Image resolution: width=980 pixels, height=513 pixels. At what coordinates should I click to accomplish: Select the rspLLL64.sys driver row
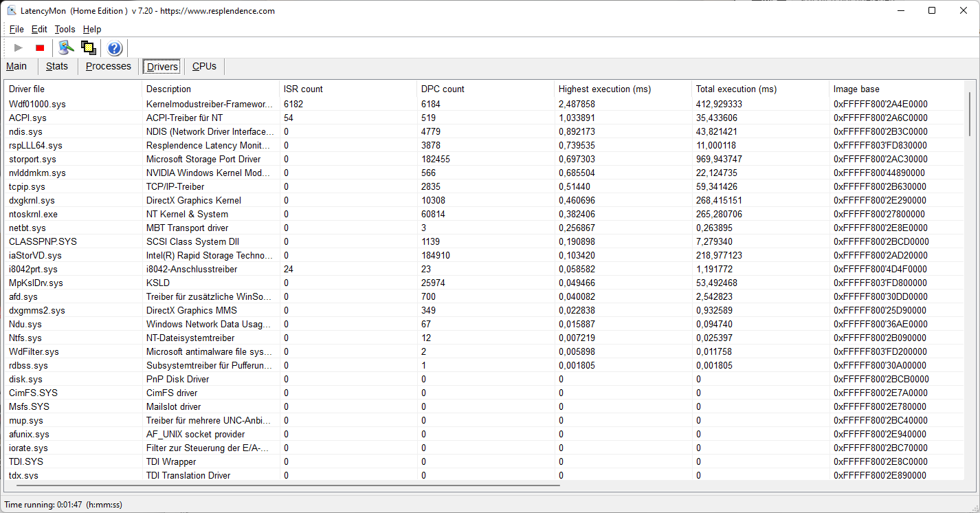(x=485, y=145)
